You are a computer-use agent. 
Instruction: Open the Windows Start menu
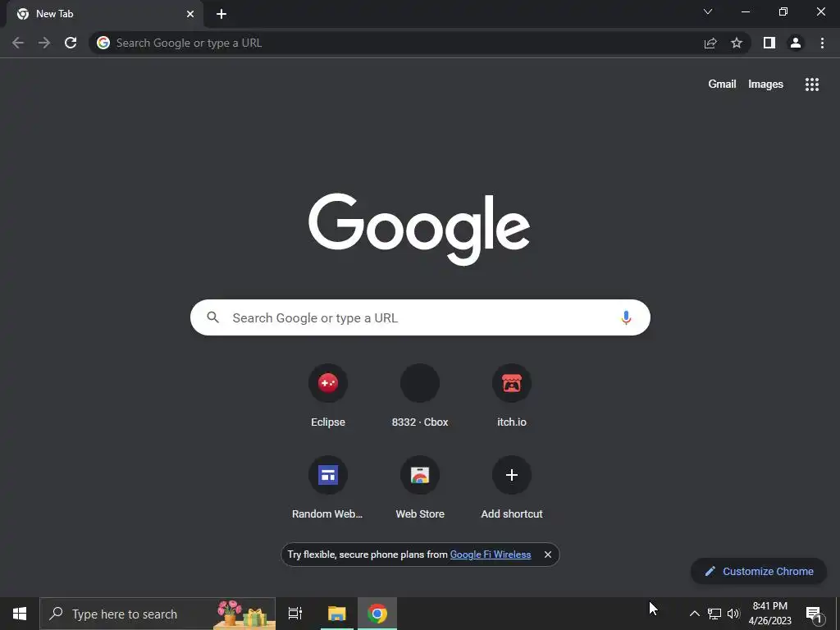[x=20, y=614]
